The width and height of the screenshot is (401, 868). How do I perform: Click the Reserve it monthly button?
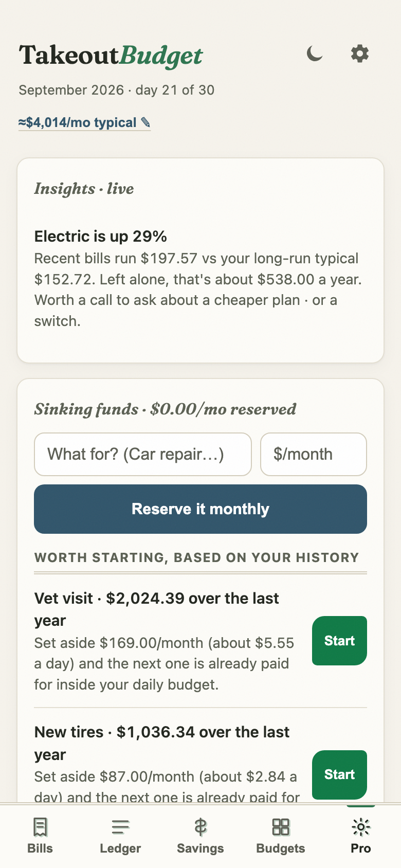coord(200,509)
